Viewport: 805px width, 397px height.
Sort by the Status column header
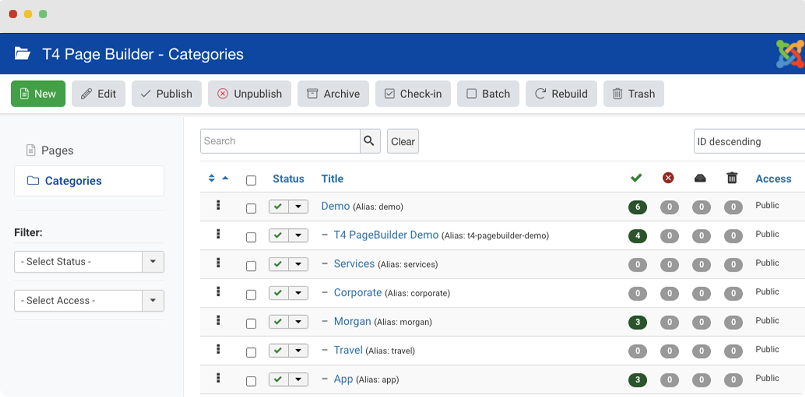point(288,179)
